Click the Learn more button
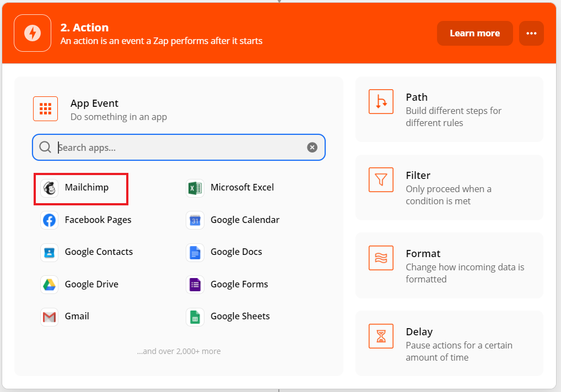The height and width of the screenshot is (392, 561). [475, 33]
